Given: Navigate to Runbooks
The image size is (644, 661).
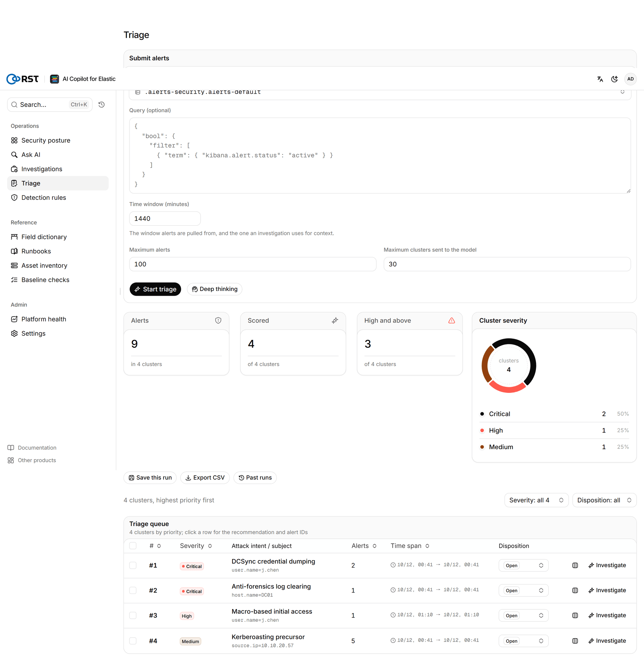Looking at the screenshot, I should click(x=58, y=251).
